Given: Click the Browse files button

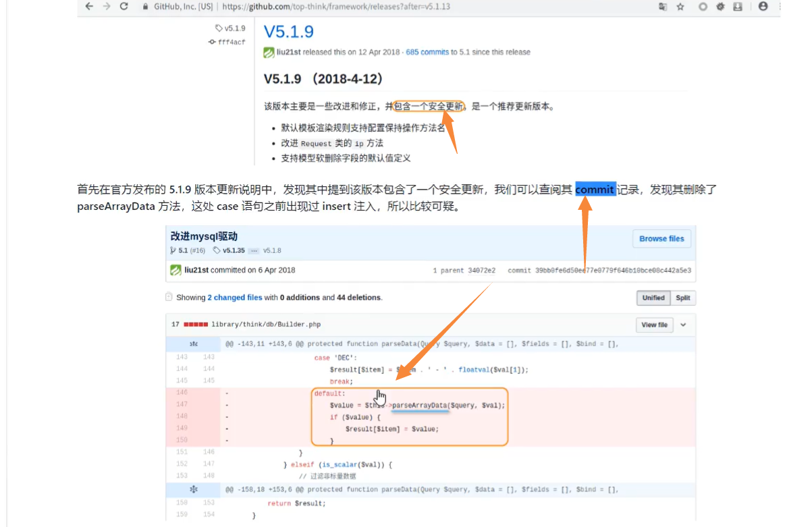Looking at the screenshot, I should pos(661,238).
